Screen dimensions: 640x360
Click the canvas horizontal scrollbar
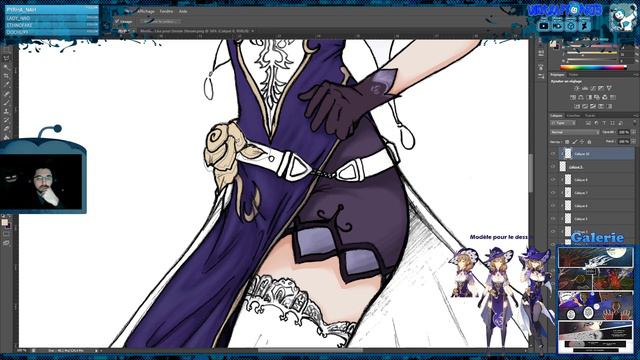point(310,350)
